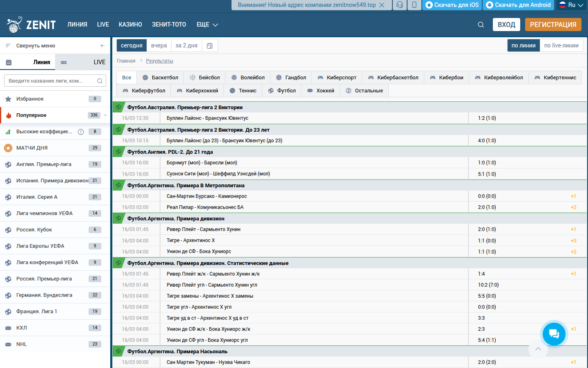
Task: Expand the ЕЩЕ navigation dropdown
Action: point(207,25)
